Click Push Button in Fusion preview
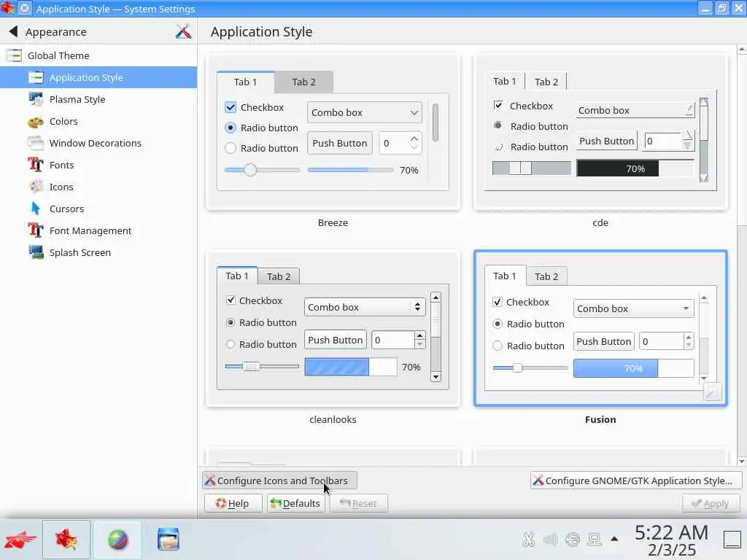 [x=603, y=341]
